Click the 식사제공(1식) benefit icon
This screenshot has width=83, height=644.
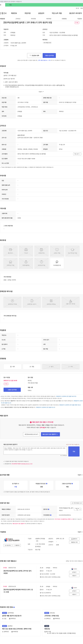point(57,263)
